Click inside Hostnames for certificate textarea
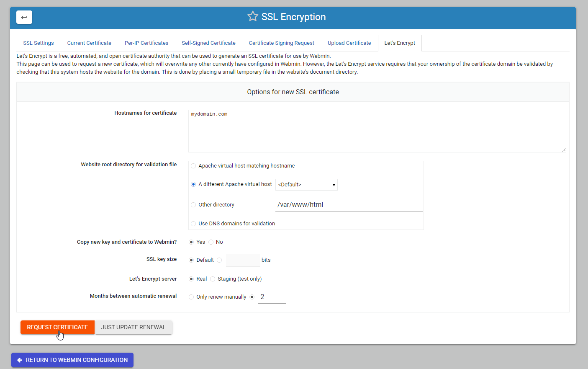Screen dimensions: 588x369 pyautogui.click(x=377, y=131)
